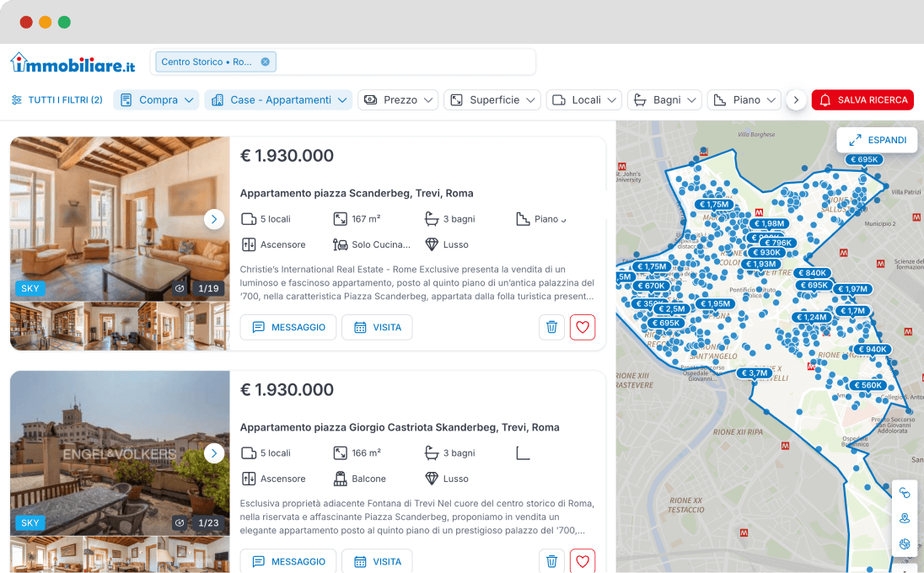Image resolution: width=924 pixels, height=573 pixels.
Task: Select the map location pin tool
Action: (905, 518)
